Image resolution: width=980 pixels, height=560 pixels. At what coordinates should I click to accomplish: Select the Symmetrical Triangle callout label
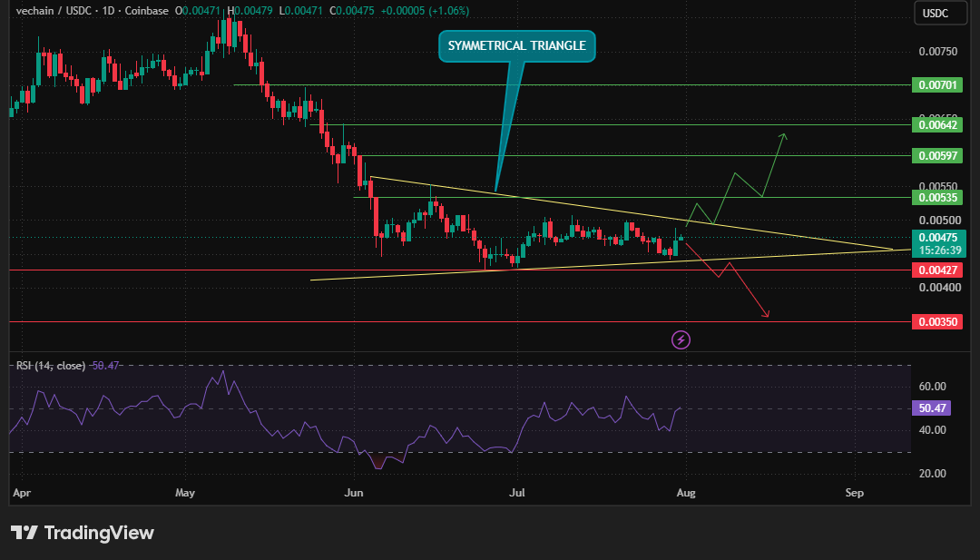tap(517, 45)
